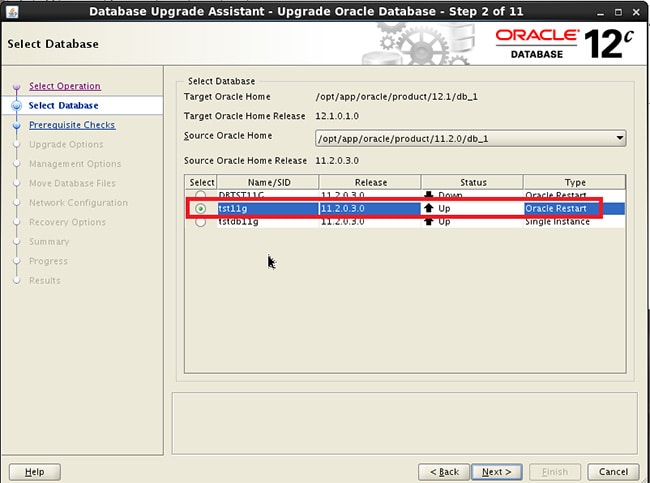
Task: Cancel the upgrade wizard
Action: click(613, 472)
